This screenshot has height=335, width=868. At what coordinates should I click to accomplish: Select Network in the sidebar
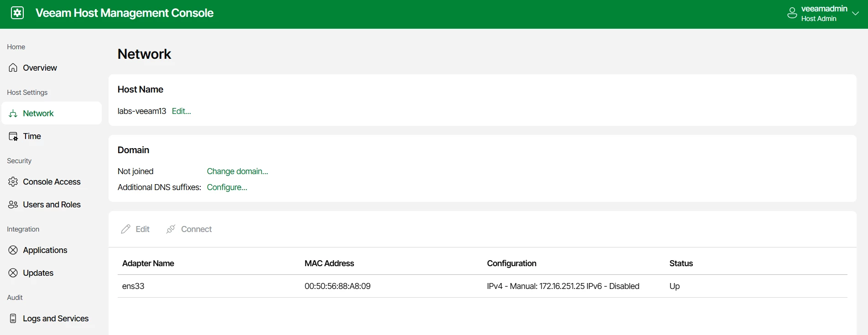click(52, 113)
